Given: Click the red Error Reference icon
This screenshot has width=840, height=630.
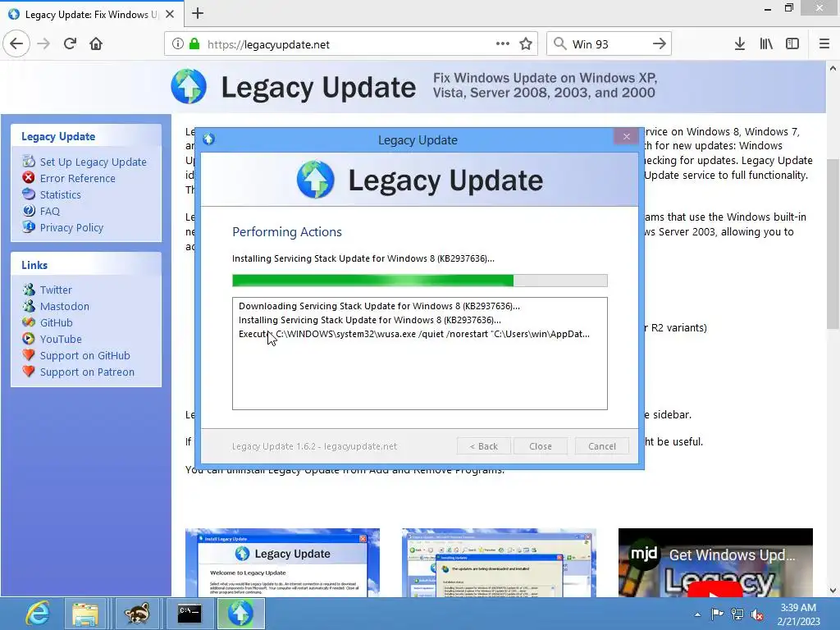Looking at the screenshot, I should (29, 178).
